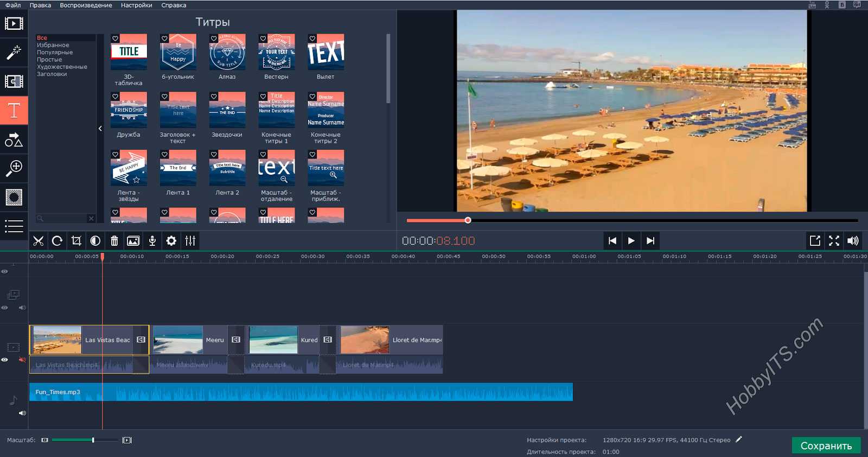
Task: Select the Заголовки category
Action: click(x=66, y=74)
